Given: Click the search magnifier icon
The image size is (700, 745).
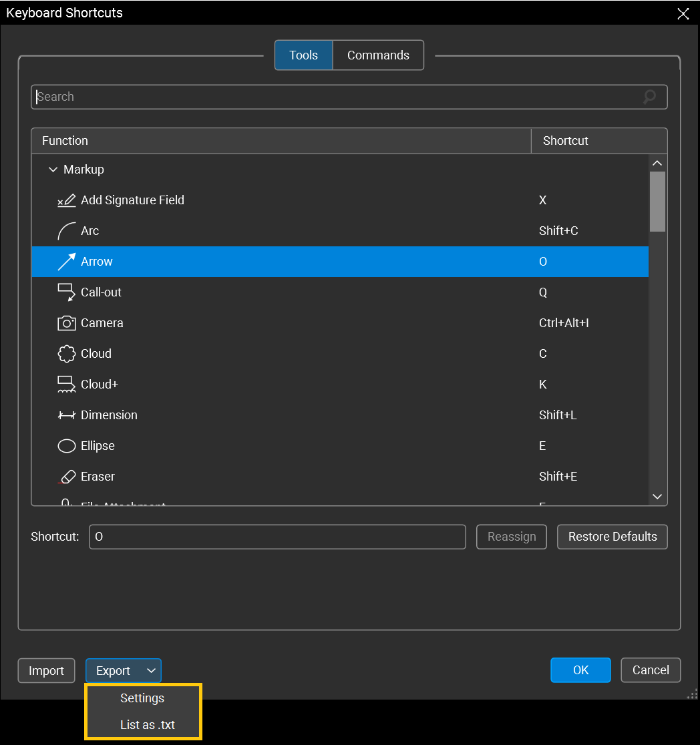Looking at the screenshot, I should coord(649,97).
